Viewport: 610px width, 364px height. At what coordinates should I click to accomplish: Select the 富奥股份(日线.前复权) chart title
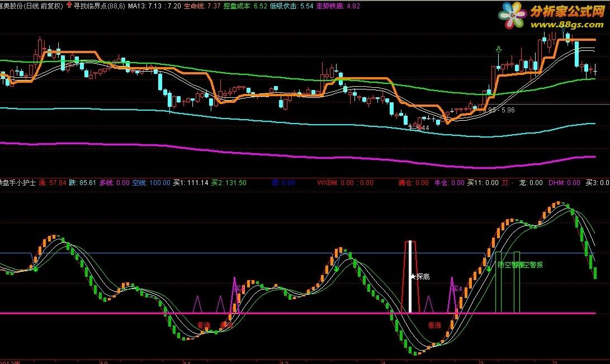31,6
